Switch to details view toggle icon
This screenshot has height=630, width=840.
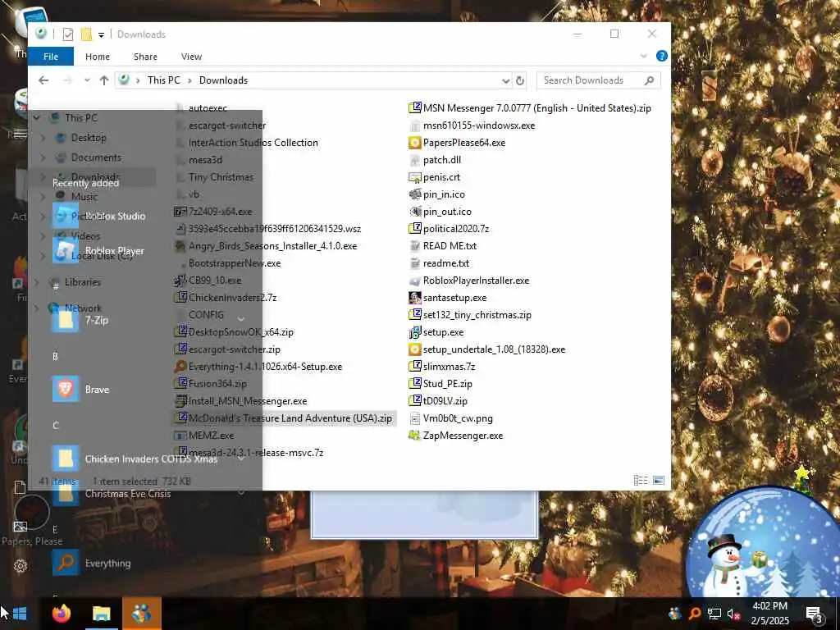[641, 481]
